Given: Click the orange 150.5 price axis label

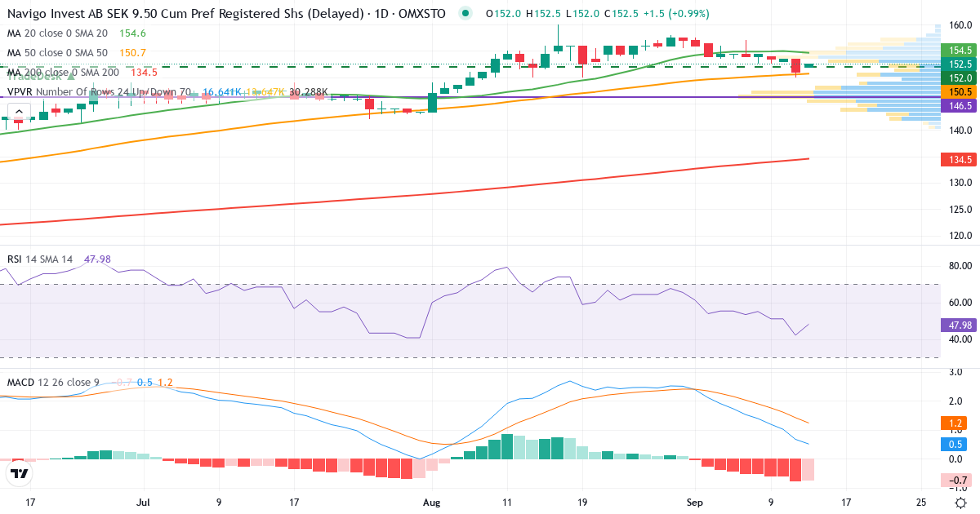Looking at the screenshot, I should click(x=960, y=92).
